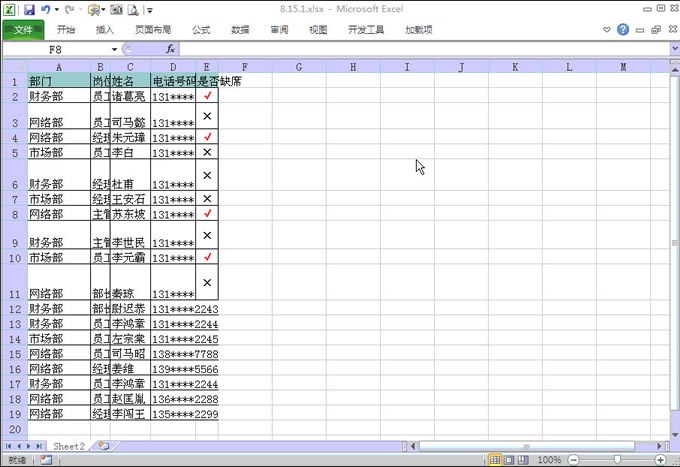
Task: Switch to the 页面布局 ribbon tab
Action: tap(153, 29)
